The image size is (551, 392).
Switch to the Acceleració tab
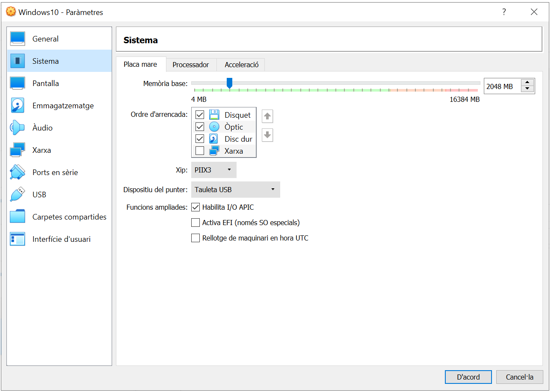(x=241, y=65)
